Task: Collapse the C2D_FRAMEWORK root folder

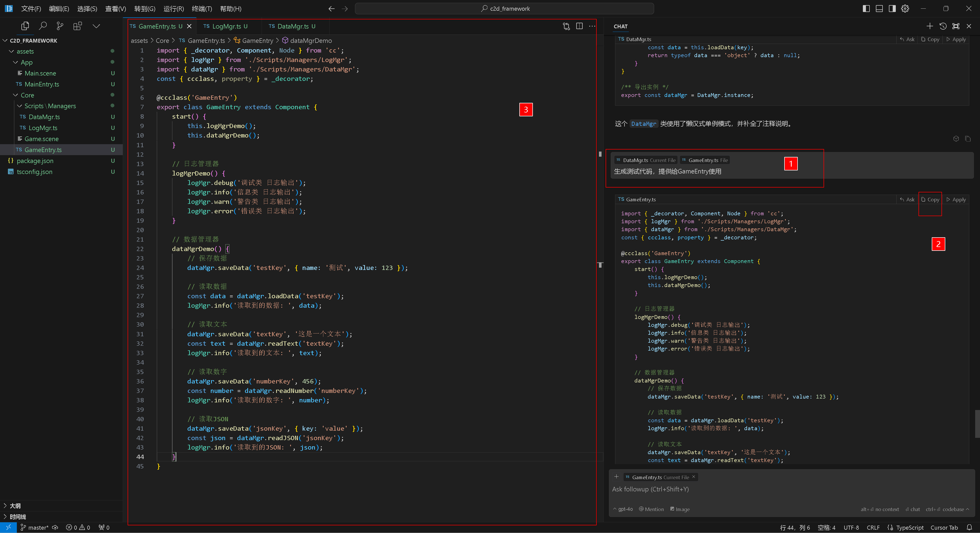Action: [5, 40]
